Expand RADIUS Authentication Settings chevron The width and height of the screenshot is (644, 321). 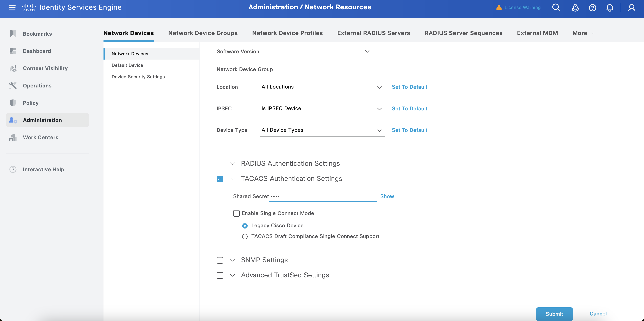tap(232, 164)
